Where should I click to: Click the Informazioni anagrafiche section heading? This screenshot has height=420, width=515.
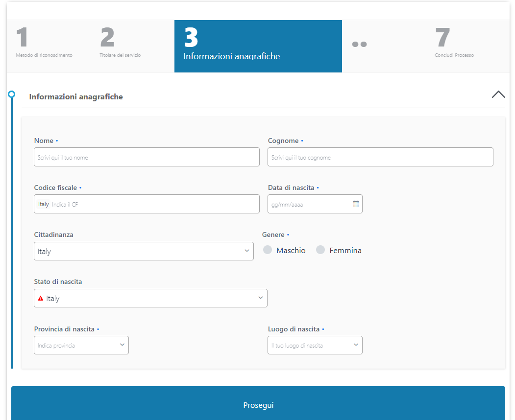[x=76, y=97]
